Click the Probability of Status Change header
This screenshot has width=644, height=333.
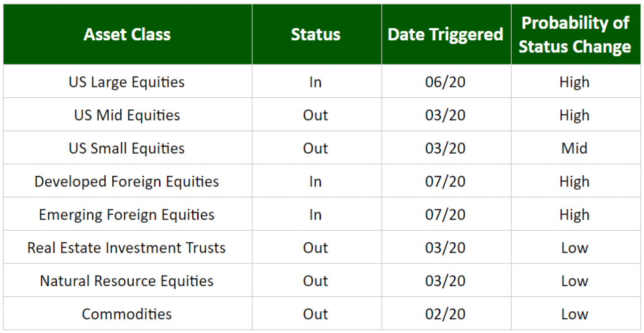pyautogui.click(x=575, y=34)
